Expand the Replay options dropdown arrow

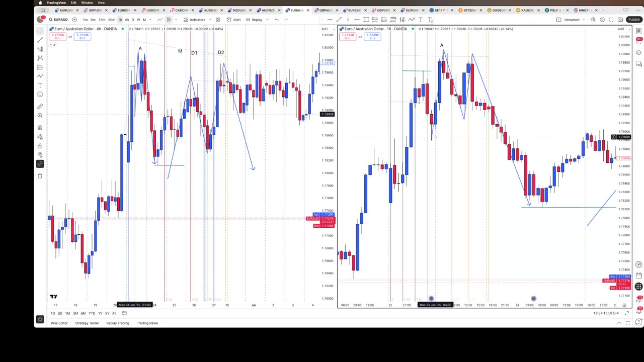pos(267,20)
